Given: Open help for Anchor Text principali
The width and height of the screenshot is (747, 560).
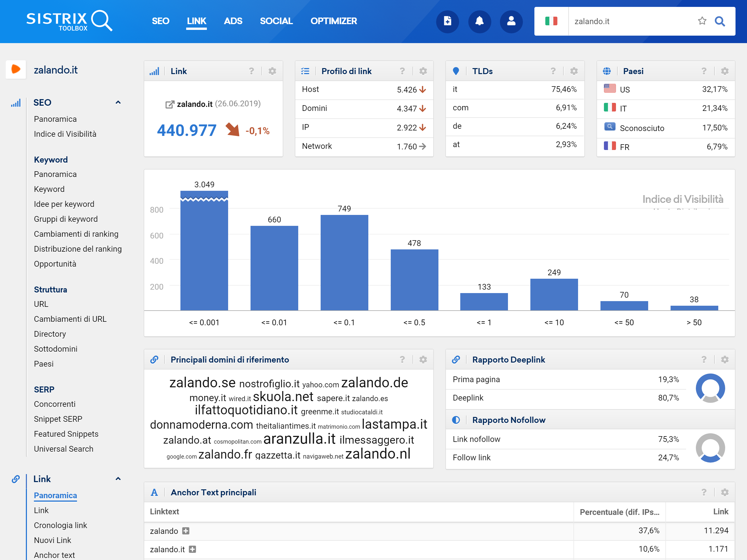Looking at the screenshot, I should coord(704,492).
